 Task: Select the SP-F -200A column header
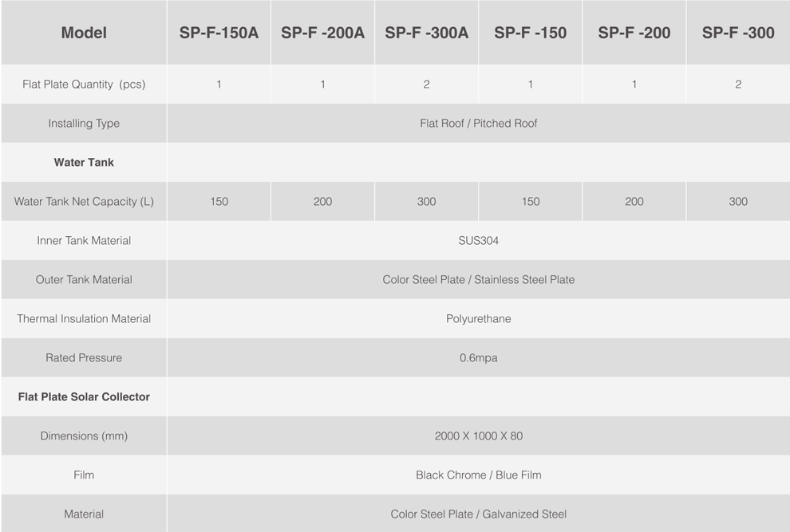322,33
